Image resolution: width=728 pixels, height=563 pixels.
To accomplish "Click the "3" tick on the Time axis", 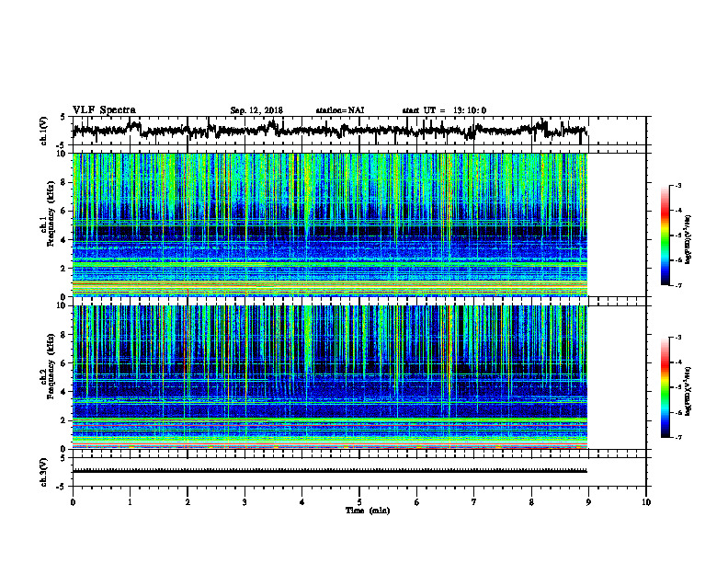I will tap(245, 501).
